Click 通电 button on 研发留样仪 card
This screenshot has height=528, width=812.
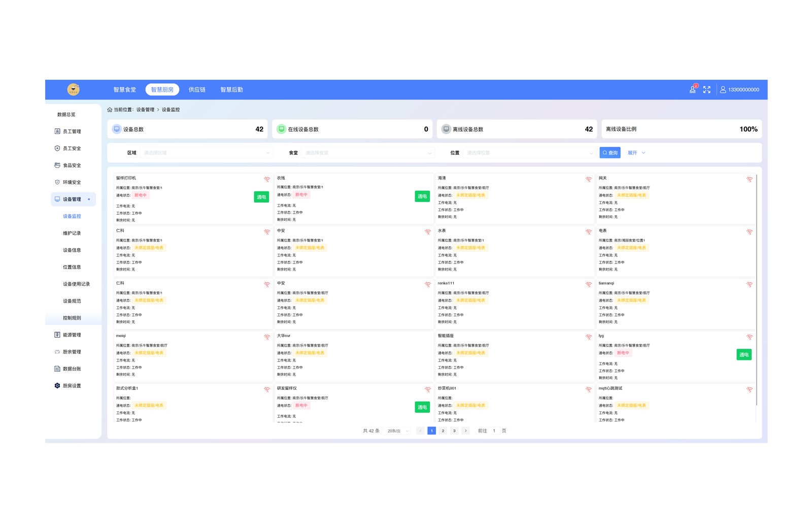[x=422, y=407]
